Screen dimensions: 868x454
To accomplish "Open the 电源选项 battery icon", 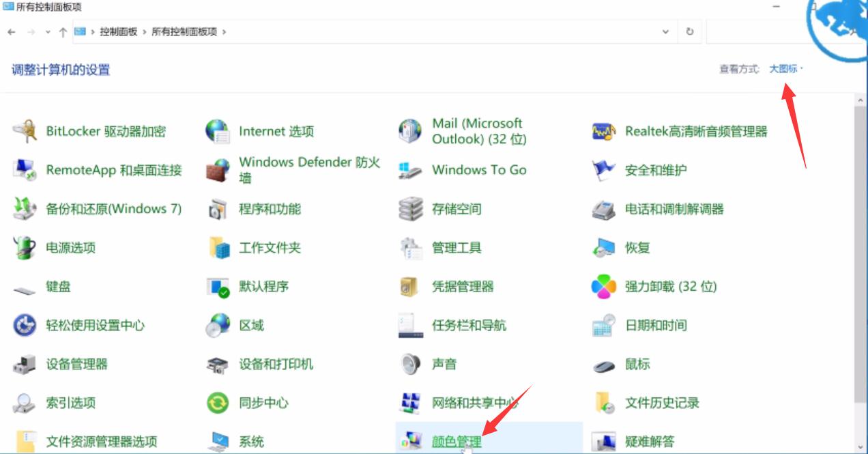I will tap(25, 248).
